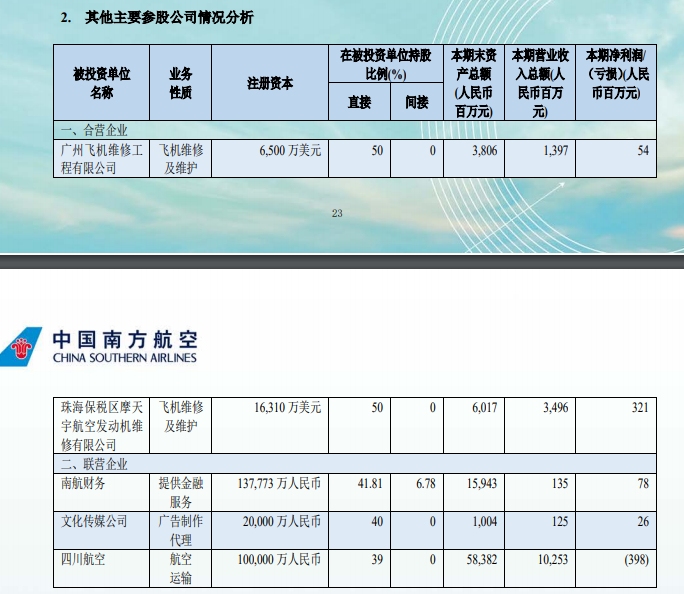Select the 一、合营企业 section row
This screenshot has height=594, width=684.
point(355,130)
